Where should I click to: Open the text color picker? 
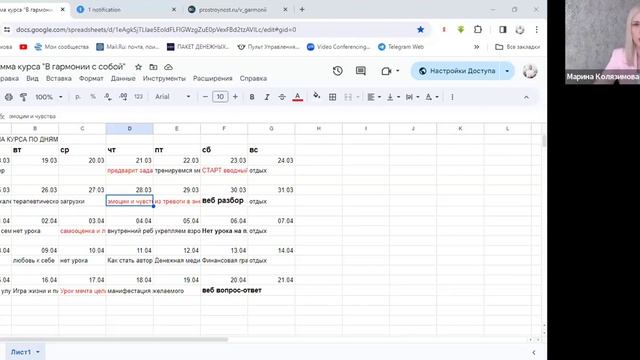pos(298,97)
